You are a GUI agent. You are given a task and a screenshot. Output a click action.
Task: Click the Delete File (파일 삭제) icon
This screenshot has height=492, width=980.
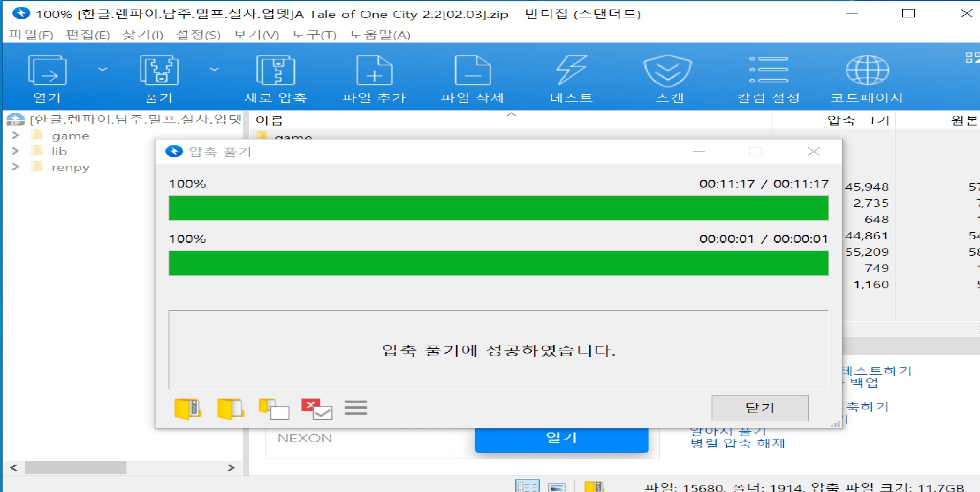coord(473,70)
